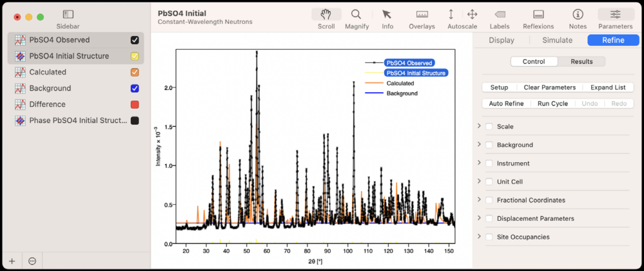Toggle PbSO4 Observed visibility checkbox
The height and width of the screenshot is (271, 644).
(x=135, y=40)
